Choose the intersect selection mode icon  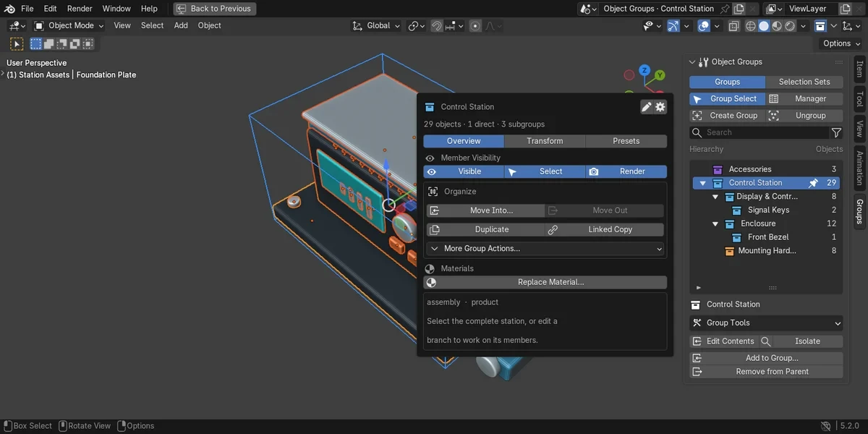(88, 44)
